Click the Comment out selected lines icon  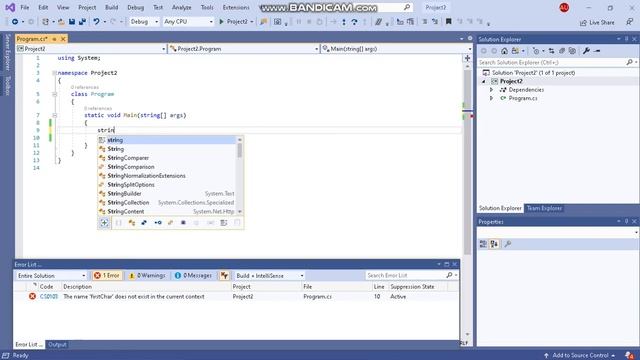click(x=424, y=22)
